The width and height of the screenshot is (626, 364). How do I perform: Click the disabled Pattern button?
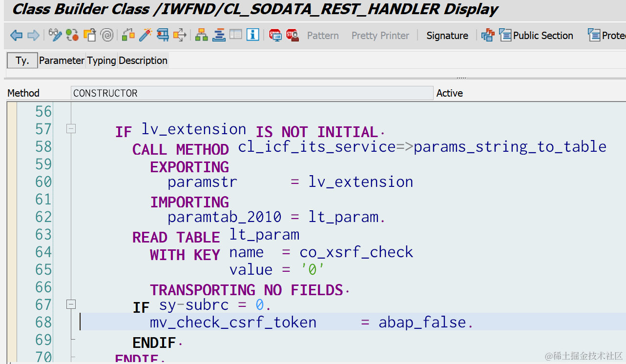click(323, 36)
